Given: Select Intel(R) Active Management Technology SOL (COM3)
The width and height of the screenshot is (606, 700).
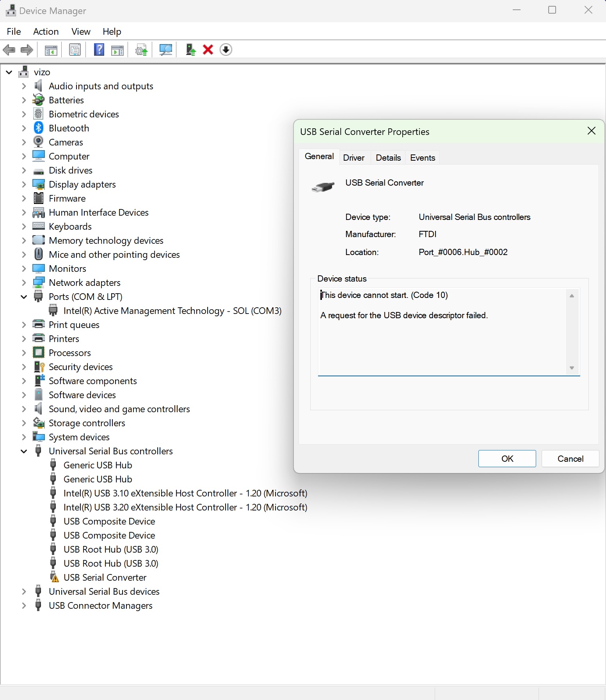Looking at the screenshot, I should point(172,311).
